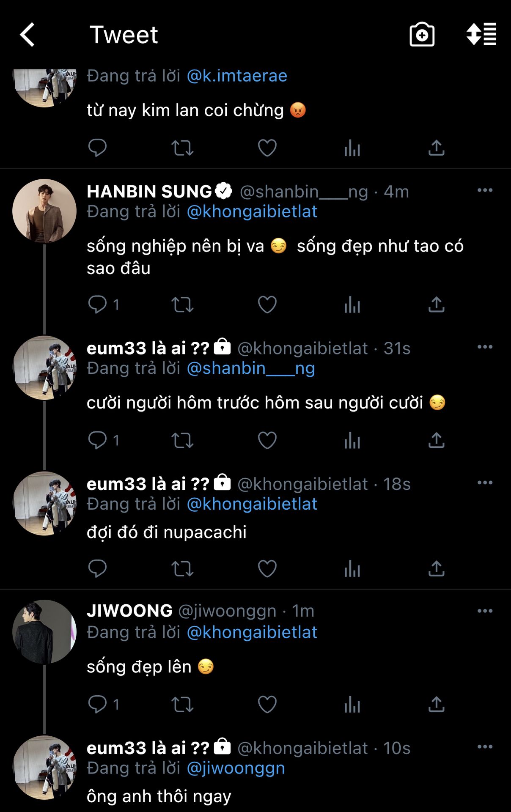
Task: Like JIWOONG's "sống đẹp lên" tweet
Action: [267, 704]
